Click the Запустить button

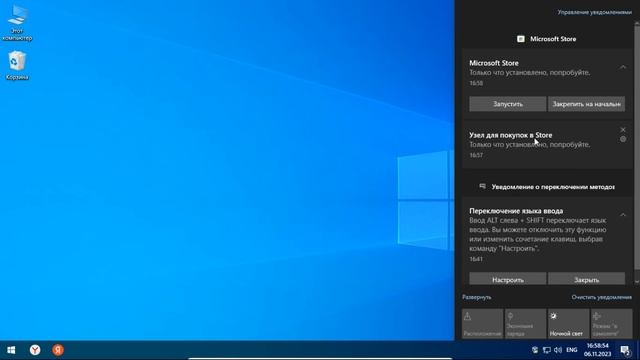click(507, 104)
